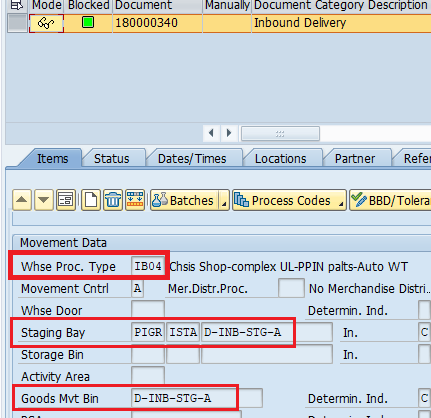This screenshot has width=431, height=418.
Task: Switch to the Status tab
Action: click(x=111, y=159)
